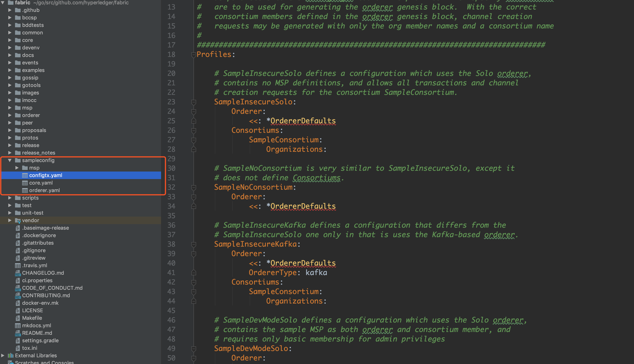Expand the msp subfolder under sampleconfig
The image size is (634, 364).
pos(17,168)
